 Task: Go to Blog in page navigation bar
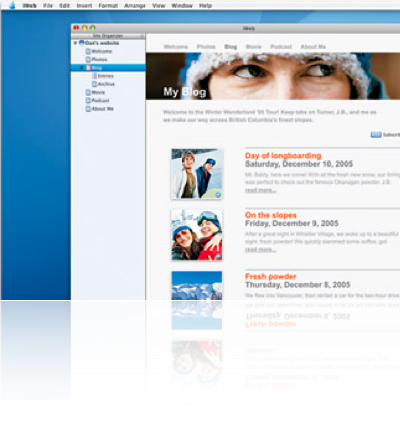(x=231, y=47)
